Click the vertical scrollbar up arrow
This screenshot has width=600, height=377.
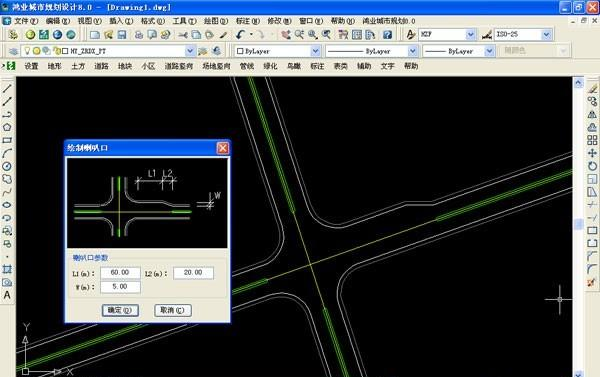pyautogui.click(x=578, y=82)
